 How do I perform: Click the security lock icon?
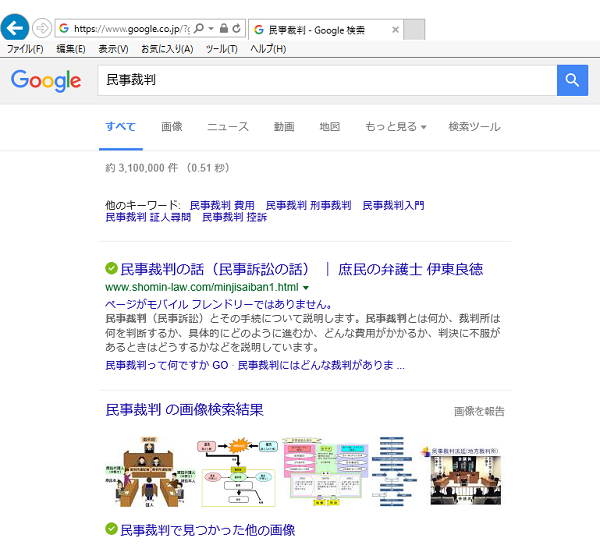click(224, 28)
